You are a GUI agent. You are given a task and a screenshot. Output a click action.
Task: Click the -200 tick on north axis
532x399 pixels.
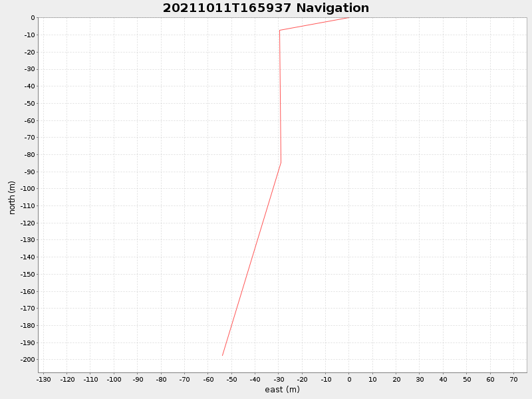27,360
